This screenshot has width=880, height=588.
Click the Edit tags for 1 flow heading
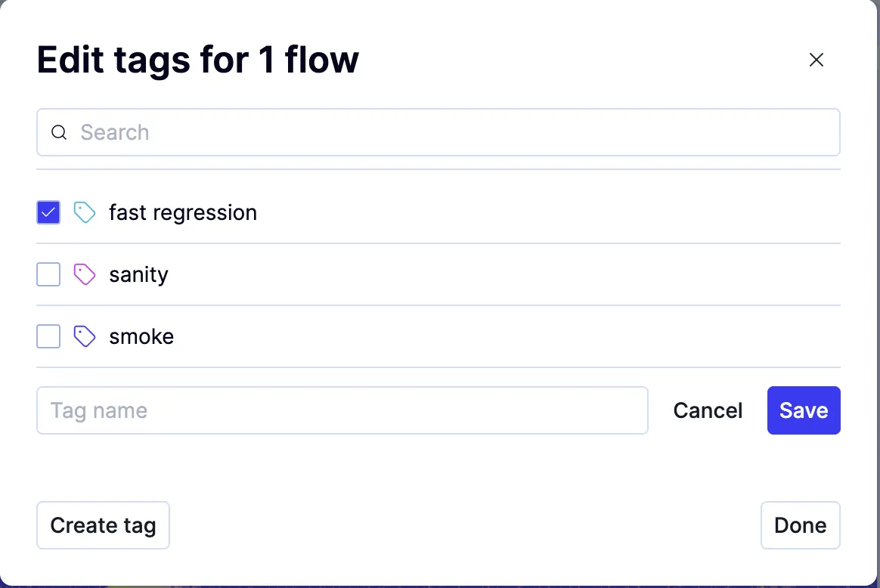[x=198, y=60]
